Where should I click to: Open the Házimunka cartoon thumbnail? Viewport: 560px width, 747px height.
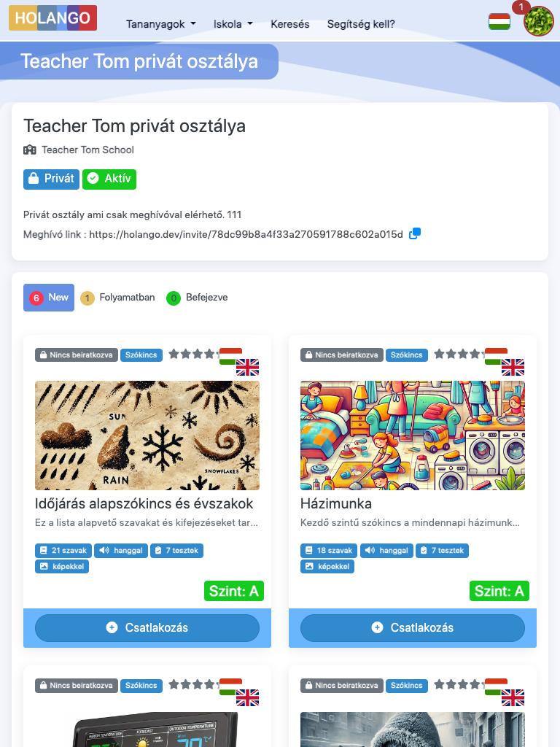[413, 436]
